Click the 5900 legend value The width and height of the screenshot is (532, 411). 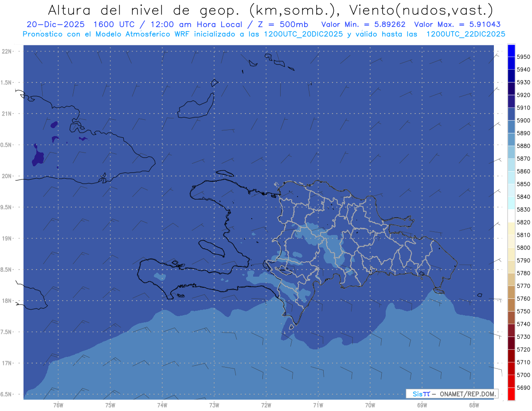(x=524, y=121)
